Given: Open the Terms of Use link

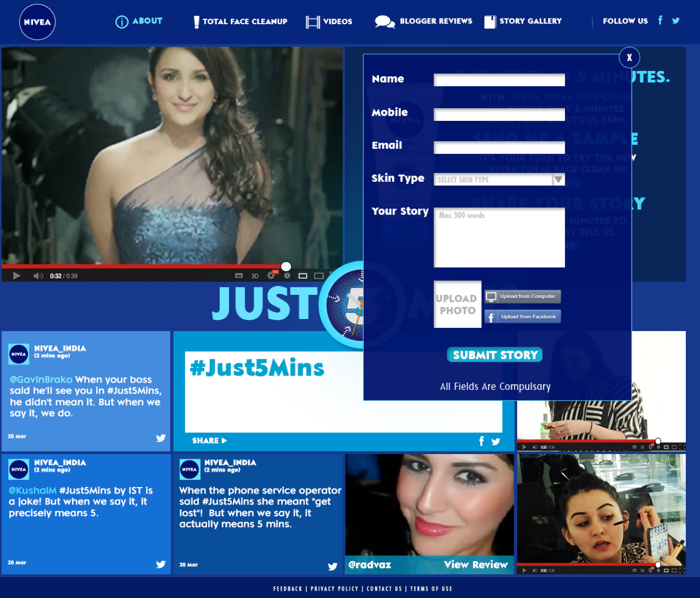Looking at the screenshot, I should (x=431, y=589).
